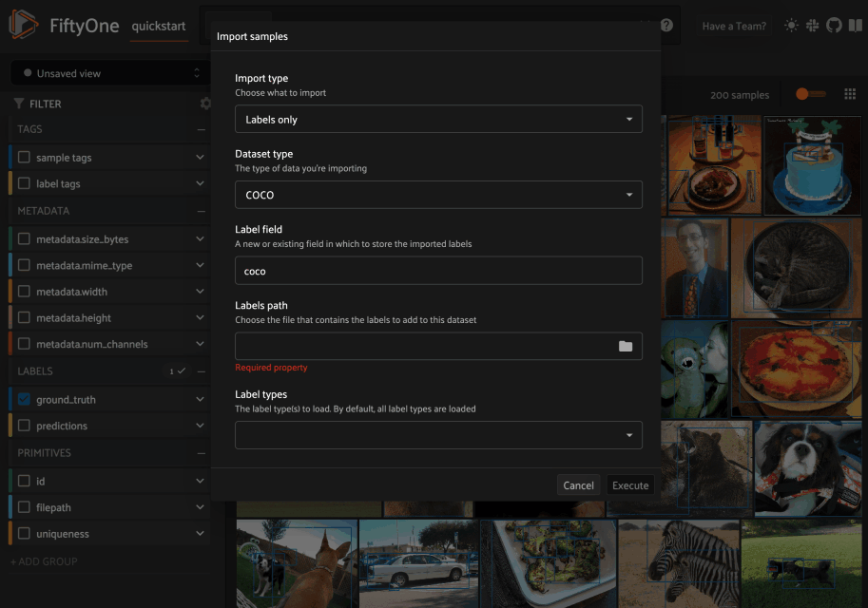This screenshot has height=608, width=868.
Task: Execute the sample import
Action: point(629,484)
